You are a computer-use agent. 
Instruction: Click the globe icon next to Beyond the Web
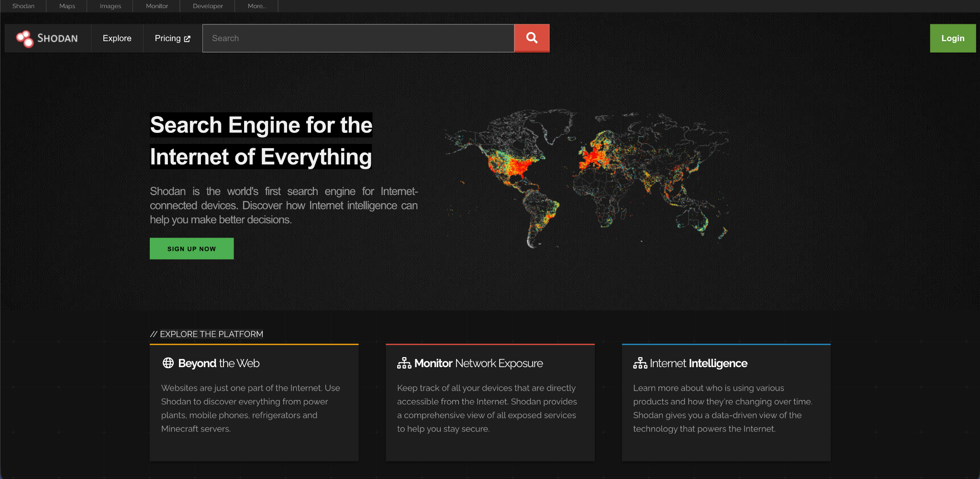click(x=168, y=363)
